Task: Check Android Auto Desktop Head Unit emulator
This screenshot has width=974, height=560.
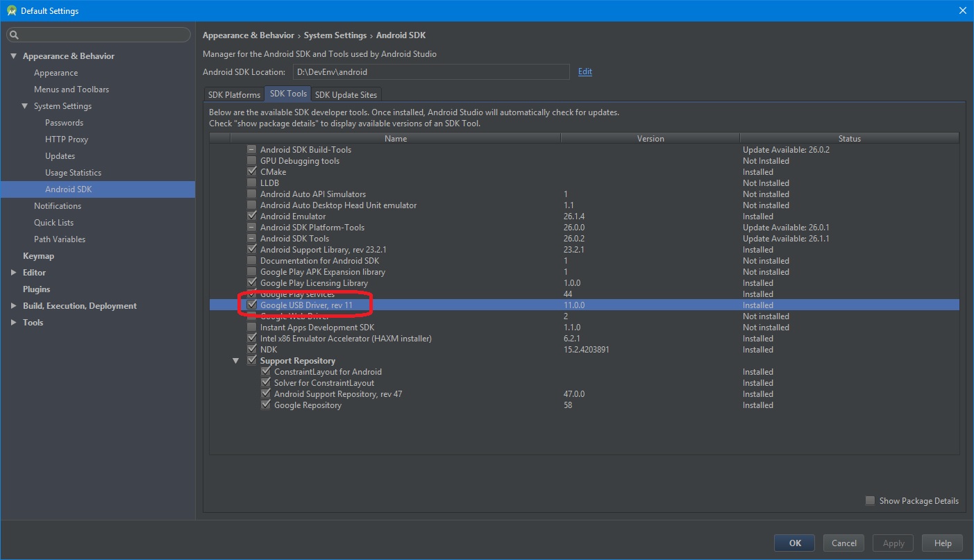Action: [x=252, y=205]
